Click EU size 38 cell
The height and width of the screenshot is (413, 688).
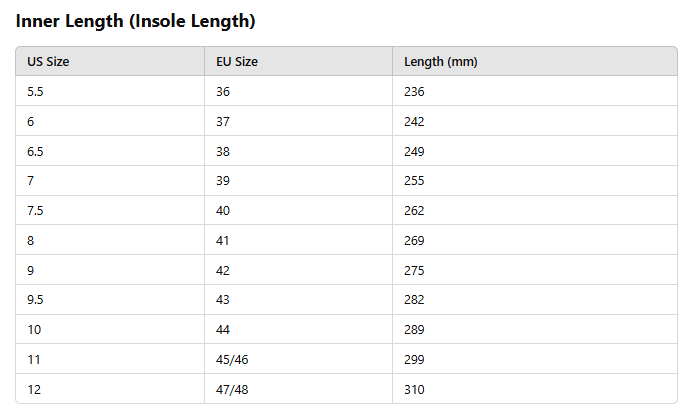(x=224, y=152)
